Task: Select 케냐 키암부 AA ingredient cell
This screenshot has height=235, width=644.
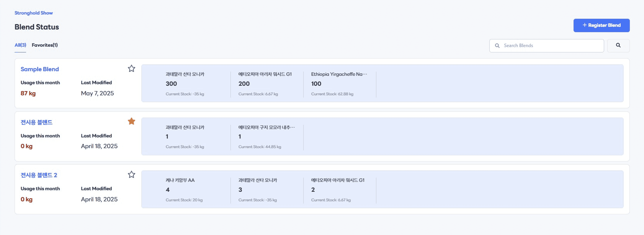Action: click(194, 190)
